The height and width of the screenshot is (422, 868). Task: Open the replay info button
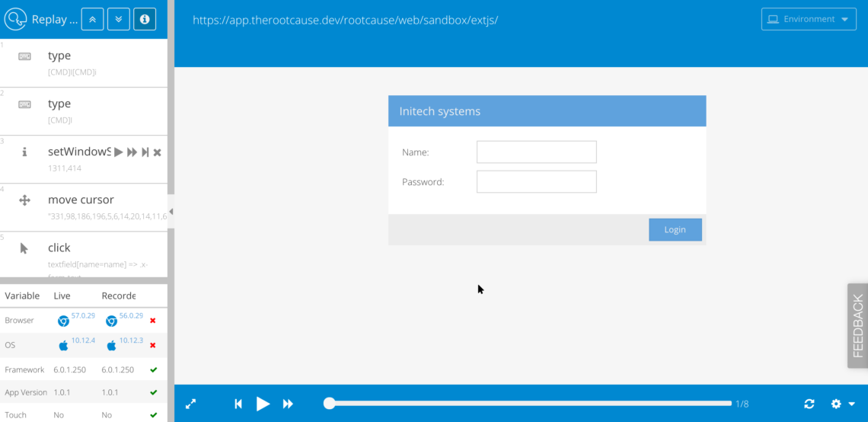145,19
